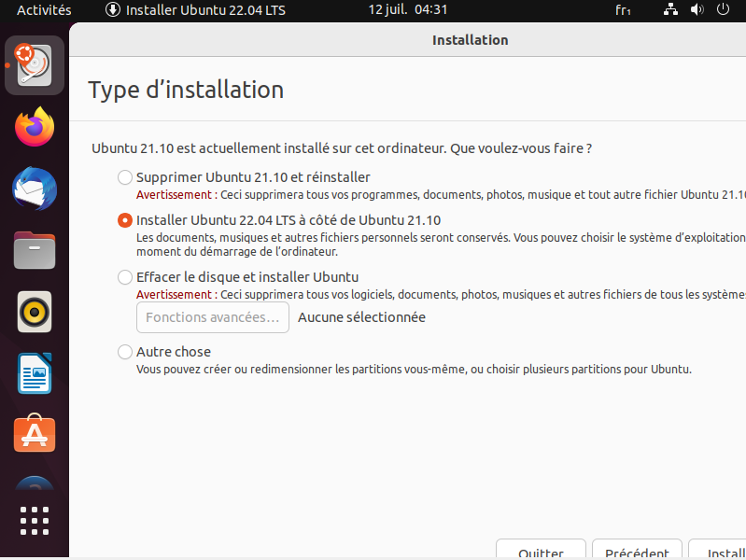
Task: Click the Les documents, musiques description text
Action: click(x=441, y=245)
